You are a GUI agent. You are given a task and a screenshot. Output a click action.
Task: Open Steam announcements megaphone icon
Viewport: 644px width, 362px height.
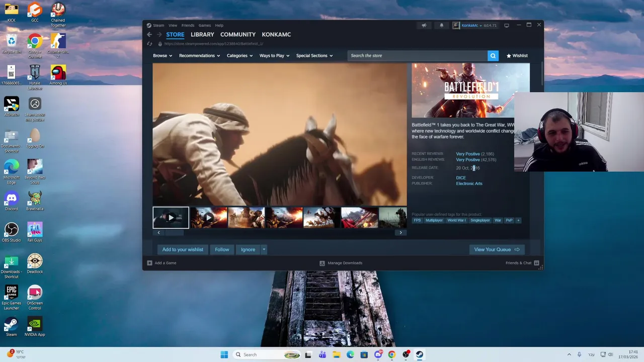pyautogui.click(x=424, y=25)
